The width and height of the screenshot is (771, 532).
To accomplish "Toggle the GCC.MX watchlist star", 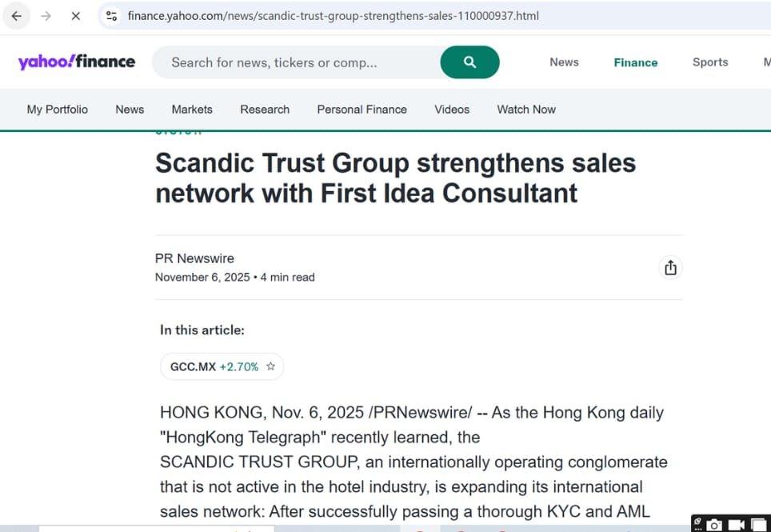I will click(x=270, y=366).
